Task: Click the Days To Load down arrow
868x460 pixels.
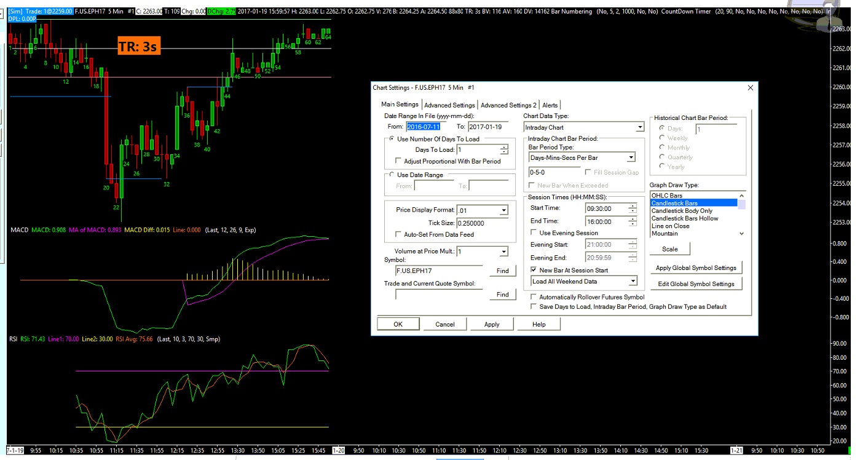Action: click(504, 152)
